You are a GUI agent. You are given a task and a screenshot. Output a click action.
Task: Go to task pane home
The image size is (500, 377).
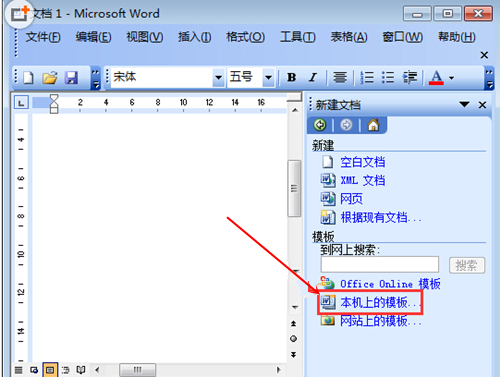click(373, 125)
